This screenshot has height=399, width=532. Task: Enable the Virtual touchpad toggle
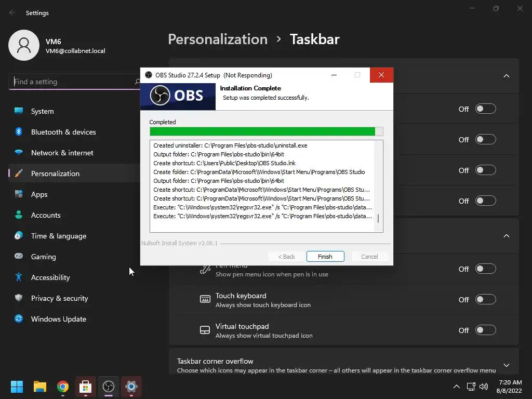(x=486, y=330)
